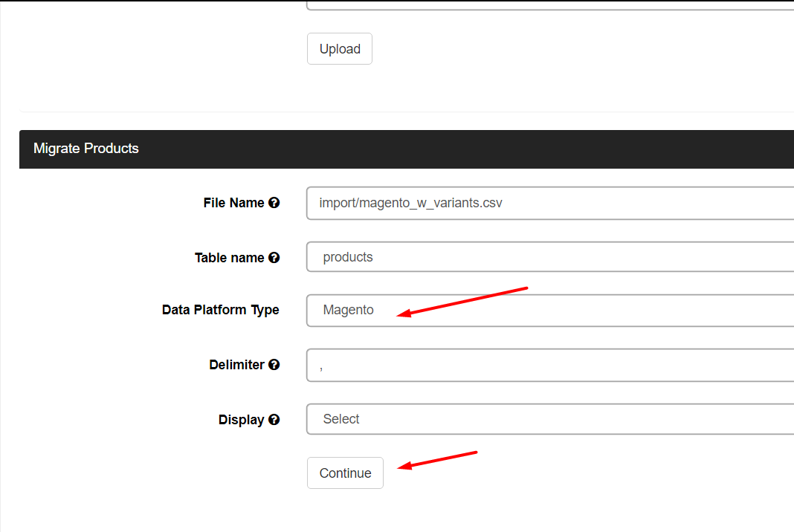Viewport: 794px width, 532px height.
Task: Click the Continue button
Action: point(345,473)
